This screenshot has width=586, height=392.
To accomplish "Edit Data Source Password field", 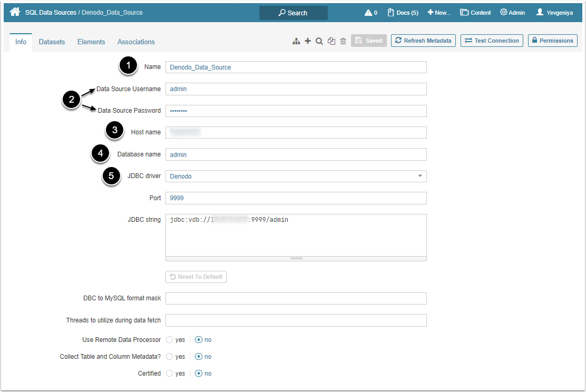I will point(296,111).
